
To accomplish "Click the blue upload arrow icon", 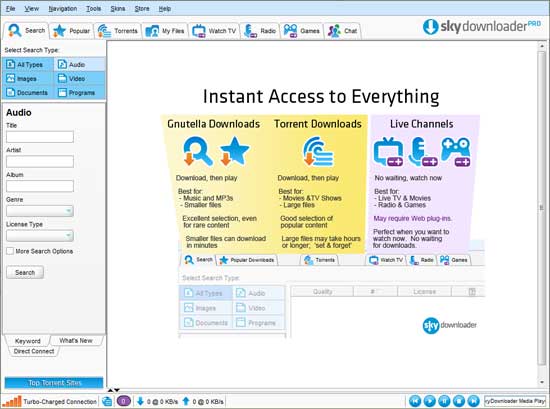I will [186, 401].
